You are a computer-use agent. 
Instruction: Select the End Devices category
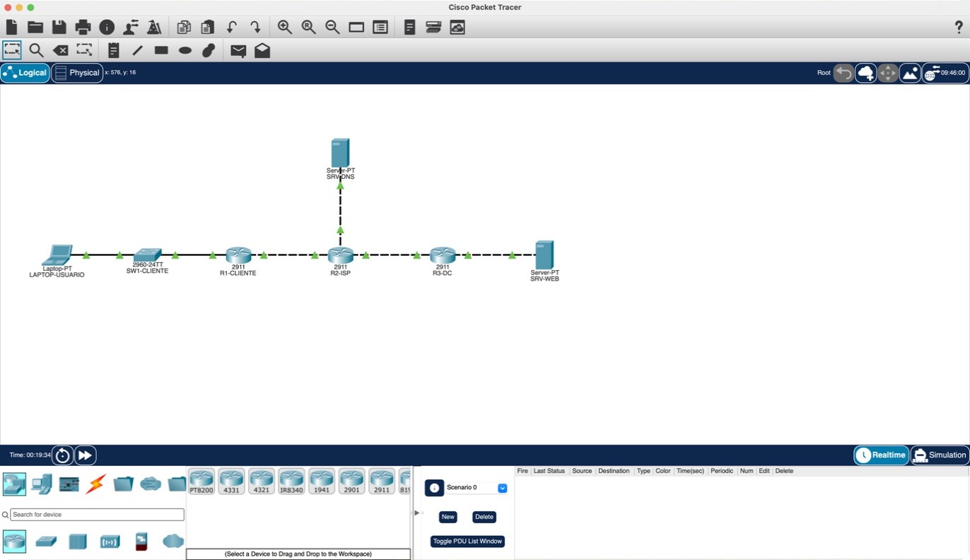[x=42, y=484]
